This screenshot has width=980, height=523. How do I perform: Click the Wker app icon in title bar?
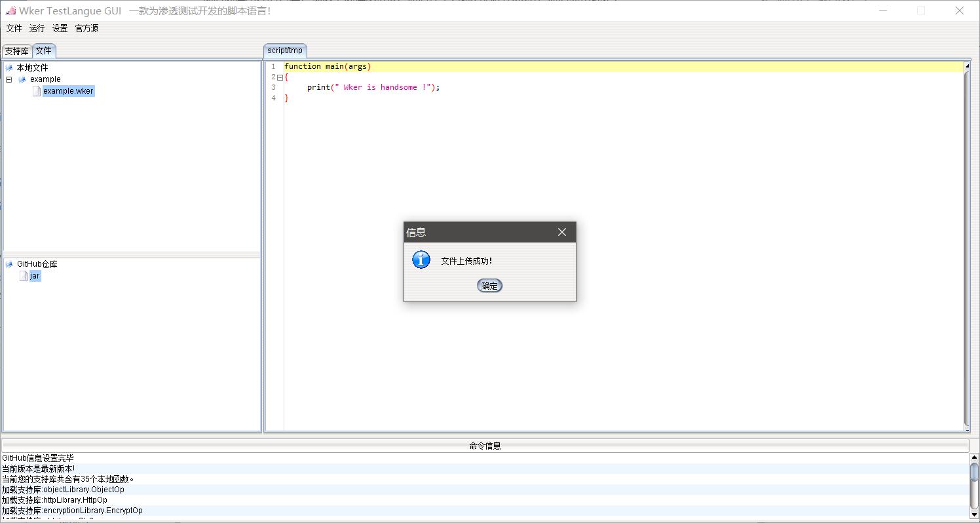point(10,10)
